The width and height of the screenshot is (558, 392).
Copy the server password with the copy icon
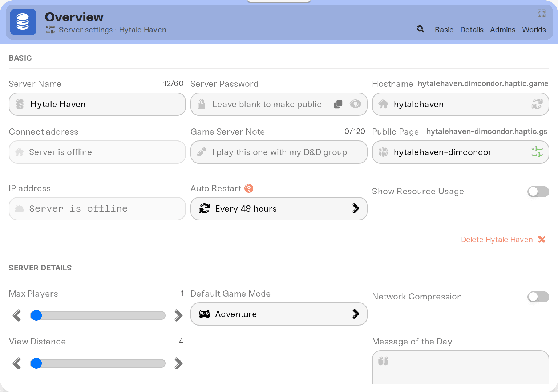pyautogui.click(x=338, y=104)
